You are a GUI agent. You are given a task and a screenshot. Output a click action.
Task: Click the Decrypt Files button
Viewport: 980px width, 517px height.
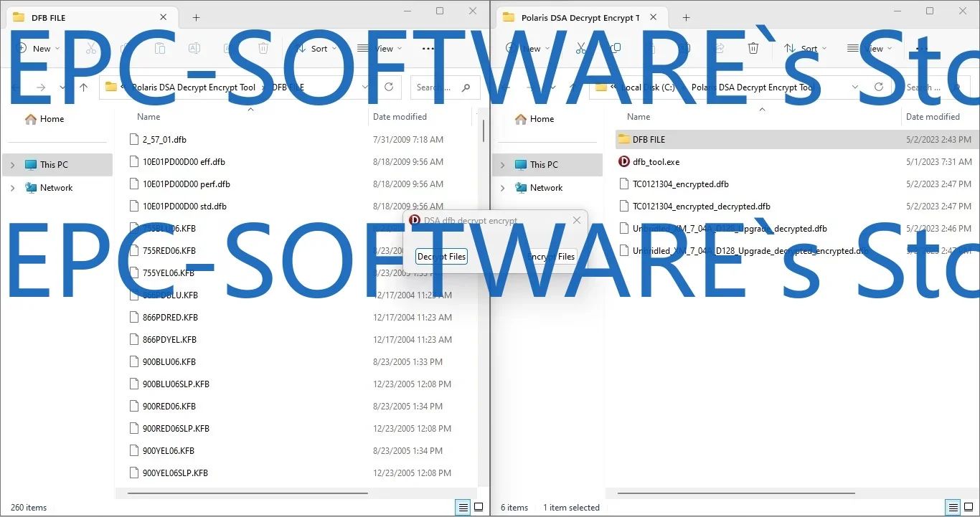click(x=441, y=257)
